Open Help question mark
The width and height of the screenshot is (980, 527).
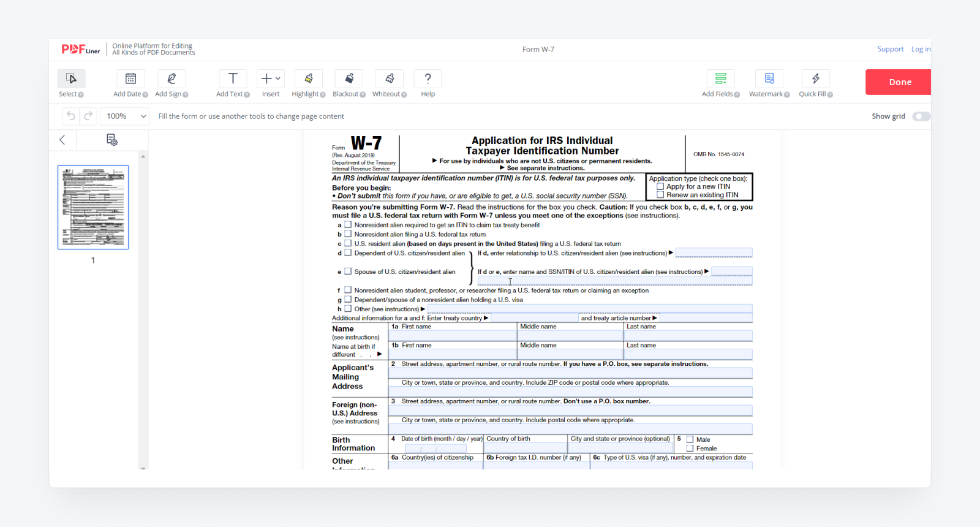pos(428,78)
